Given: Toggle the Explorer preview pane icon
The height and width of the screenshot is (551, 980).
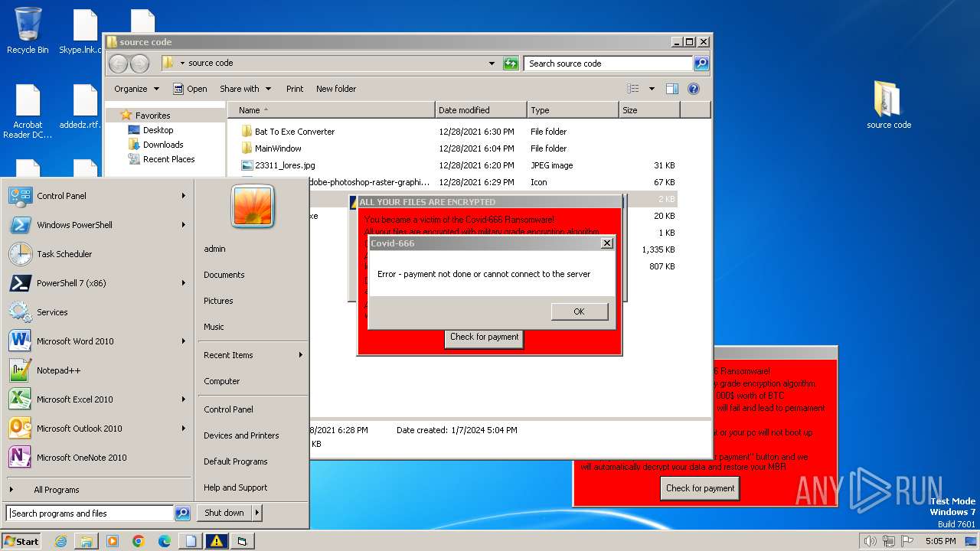Looking at the screenshot, I should pyautogui.click(x=671, y=89).
